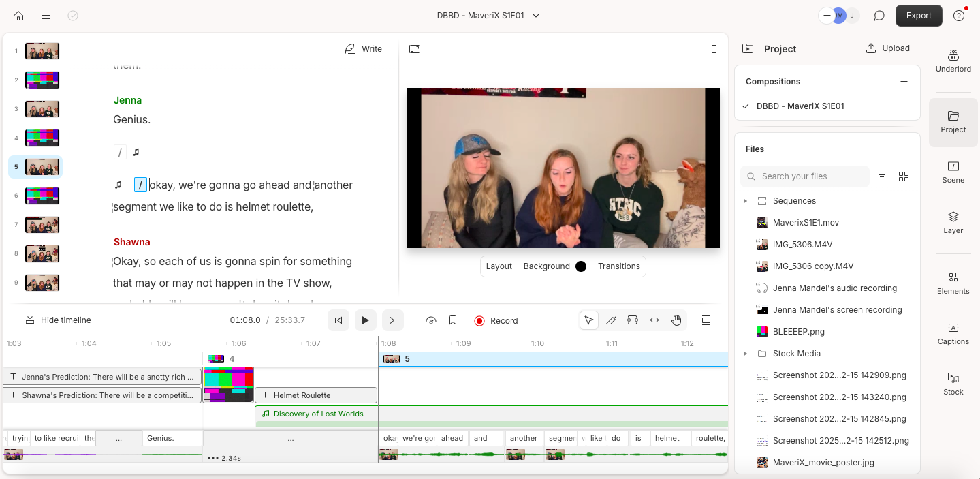
Task: Open the Elements sidebar tab
Action: point(953,283)
